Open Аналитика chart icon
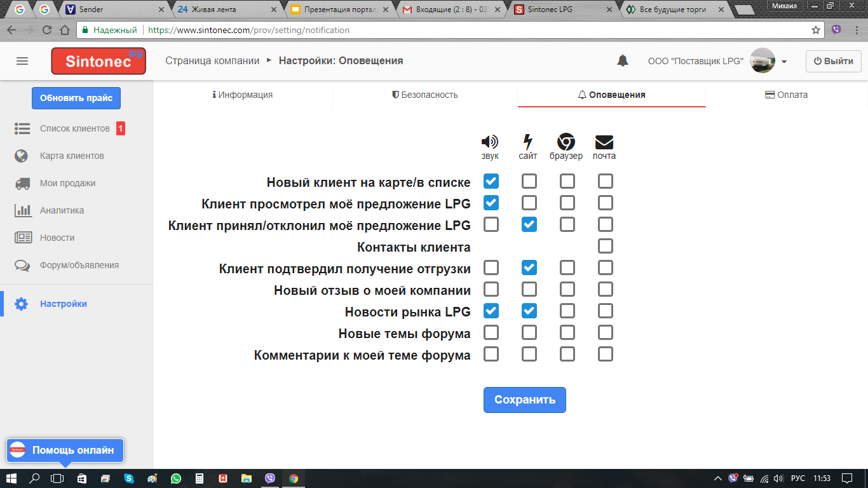Screen dimensions: 868x488 [23, 210]
